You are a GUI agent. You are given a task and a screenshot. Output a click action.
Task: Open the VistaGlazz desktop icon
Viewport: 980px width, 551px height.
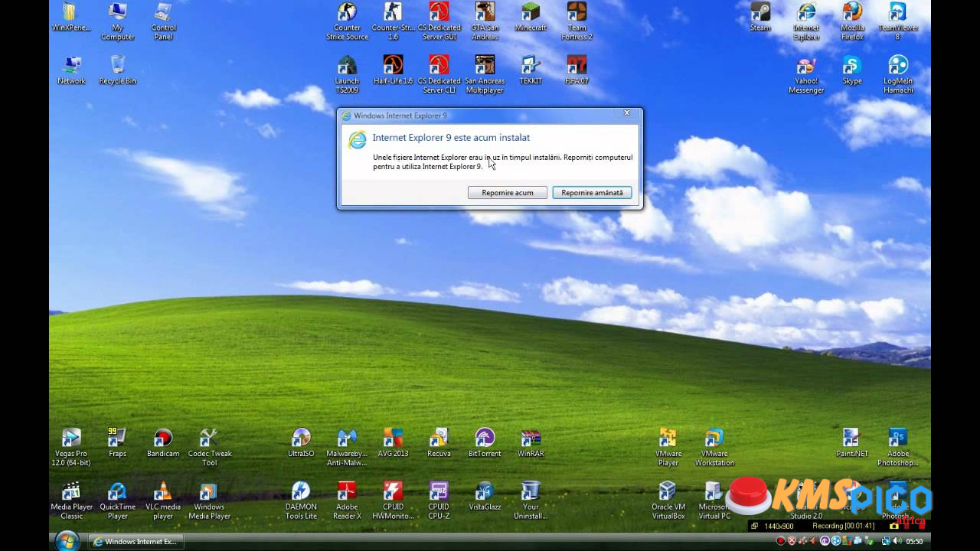pos(485,496)
